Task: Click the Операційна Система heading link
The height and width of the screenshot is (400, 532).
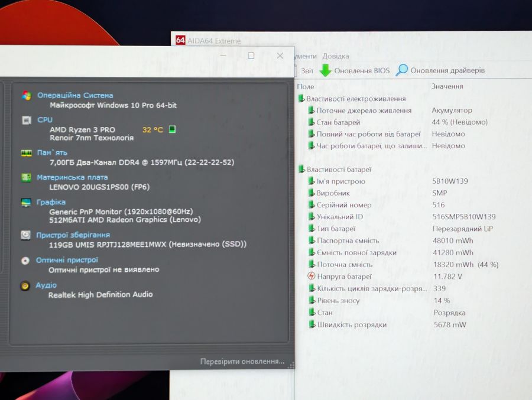Action: 75,95
